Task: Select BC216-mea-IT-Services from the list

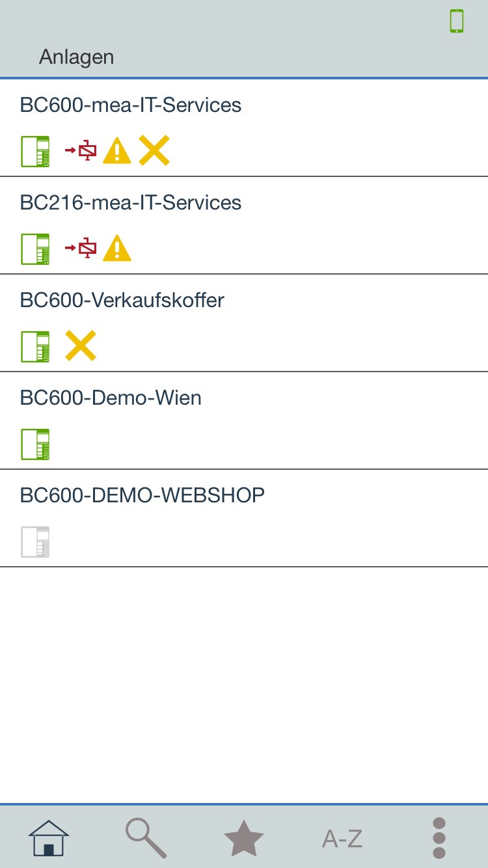Action: (131, 203)
